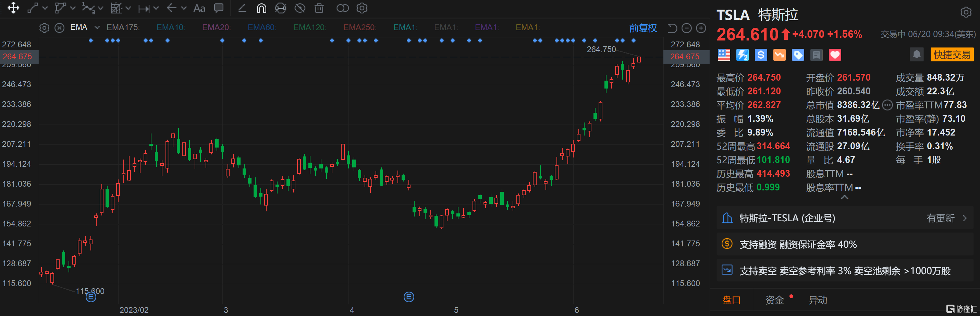Click the US flag market icon
Viewport: 980px width, 316px height.
pyautogui.click(x=724, y=55)
